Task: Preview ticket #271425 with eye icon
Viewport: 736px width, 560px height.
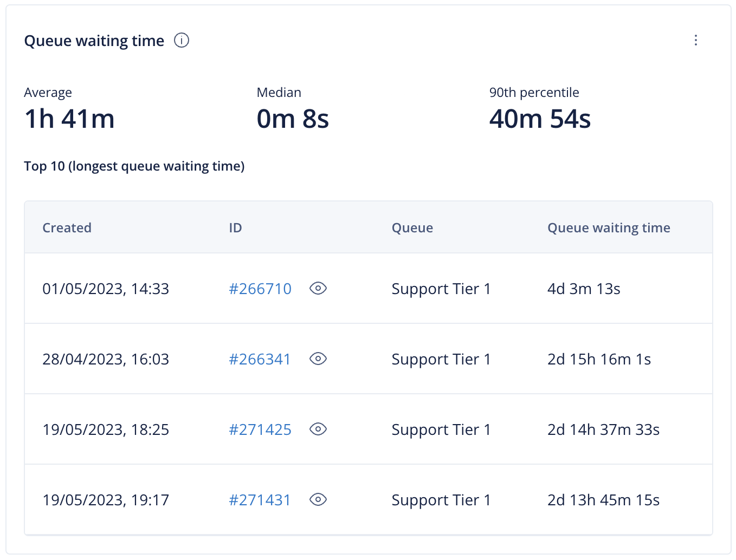Action: click(x=318, y=429)
